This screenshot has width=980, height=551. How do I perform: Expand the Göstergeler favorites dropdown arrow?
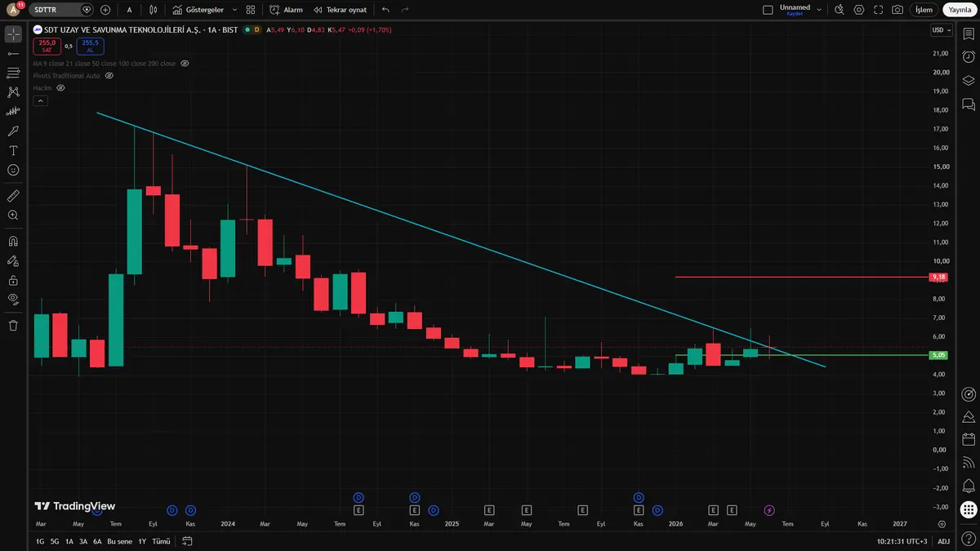click(x=235, y=10)
